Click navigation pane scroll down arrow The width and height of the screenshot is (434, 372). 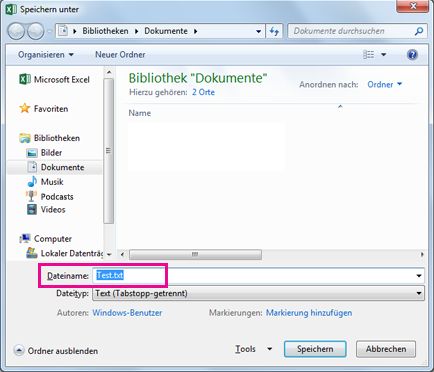tap(109, 254)
